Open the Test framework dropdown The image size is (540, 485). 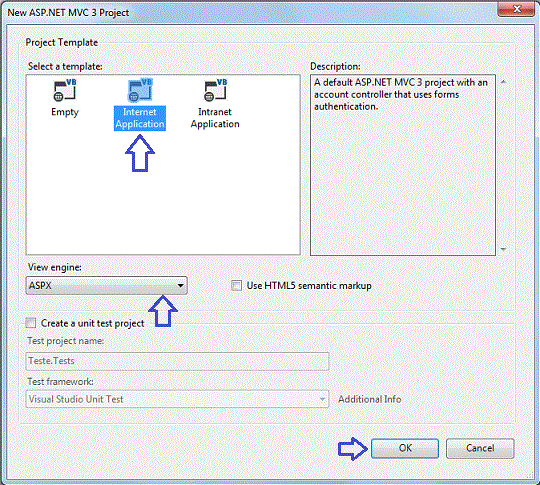[177, 399]
